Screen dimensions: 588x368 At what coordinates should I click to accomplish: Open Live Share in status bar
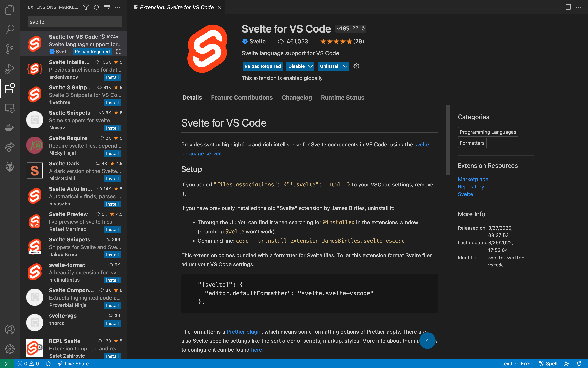pyautogui.click(x=73, y=363)
